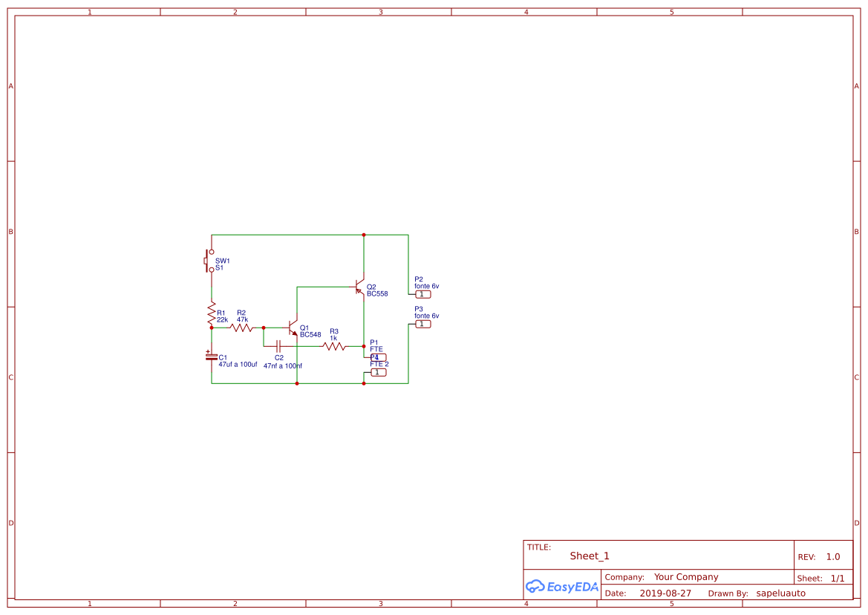Select the Q2 BC558 transistor symbol
This screenshot has width=868, height=615.
(x=359, y=287)
